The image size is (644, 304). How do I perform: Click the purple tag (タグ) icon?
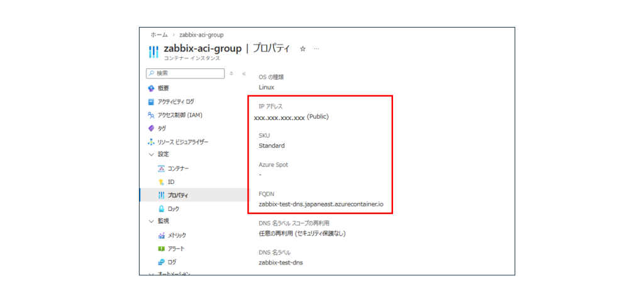[151, 128]
